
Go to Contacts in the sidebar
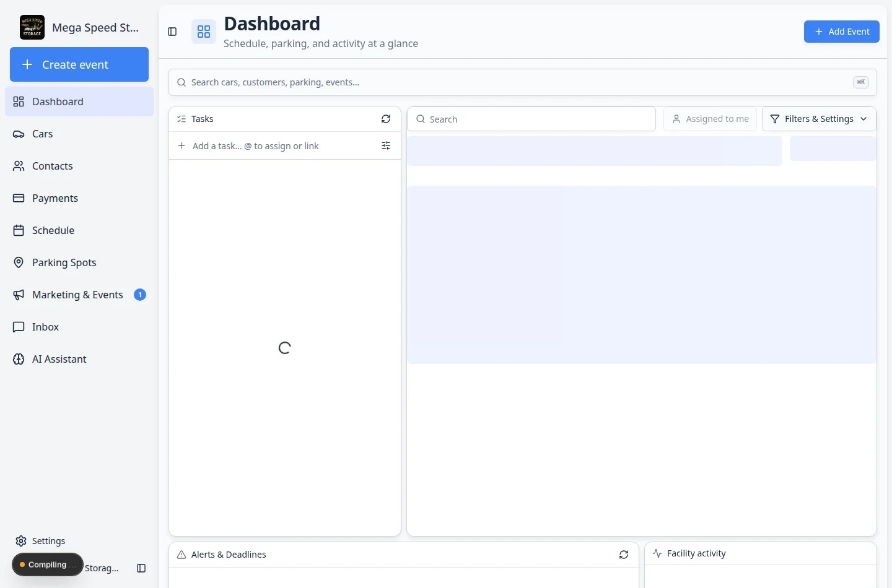tap(79, 166)
